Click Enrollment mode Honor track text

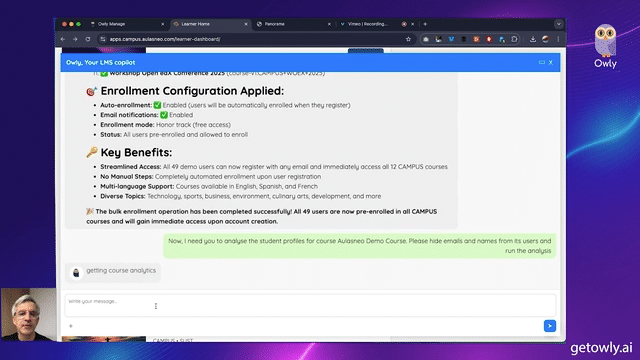click(x=165, y=124)
